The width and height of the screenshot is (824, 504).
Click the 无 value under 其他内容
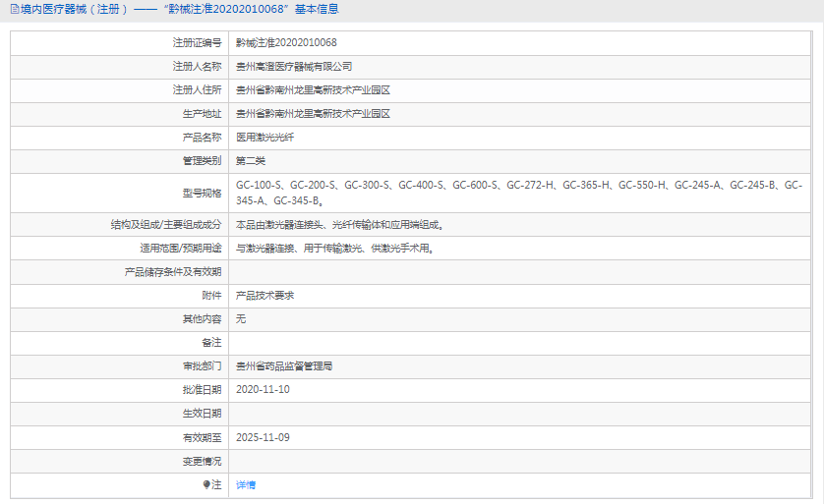[x=241, y=318]
